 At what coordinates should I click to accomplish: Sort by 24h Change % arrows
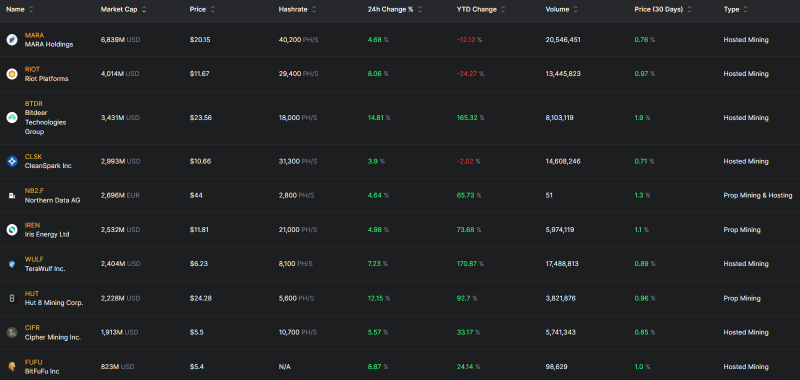coord(419,9)
